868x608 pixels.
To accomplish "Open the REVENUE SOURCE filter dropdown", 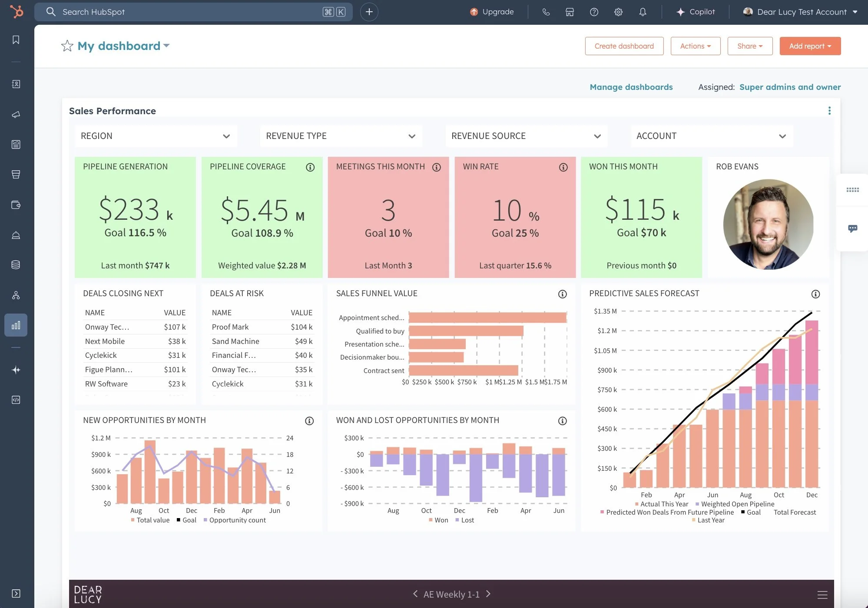I will [x=526, y=136].
